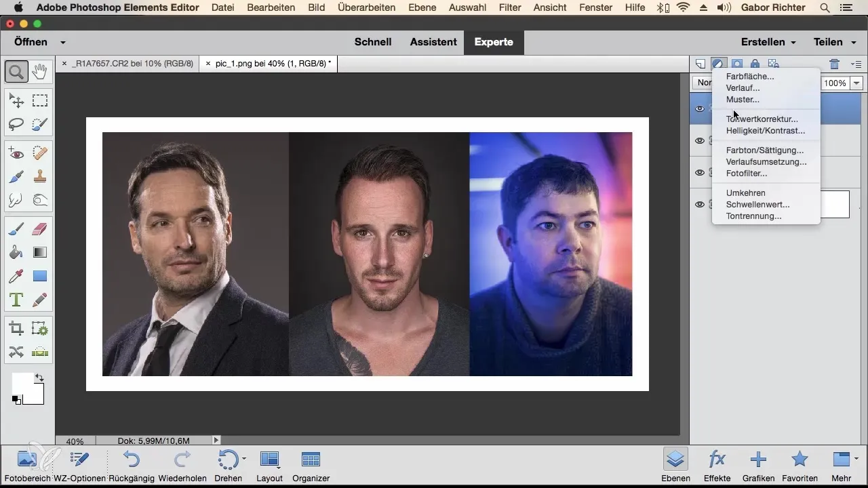This screenshot has width=868, height=488.
Task: Swap foreground and background colors
Action: pyautogui.click(x=39, y=377)
